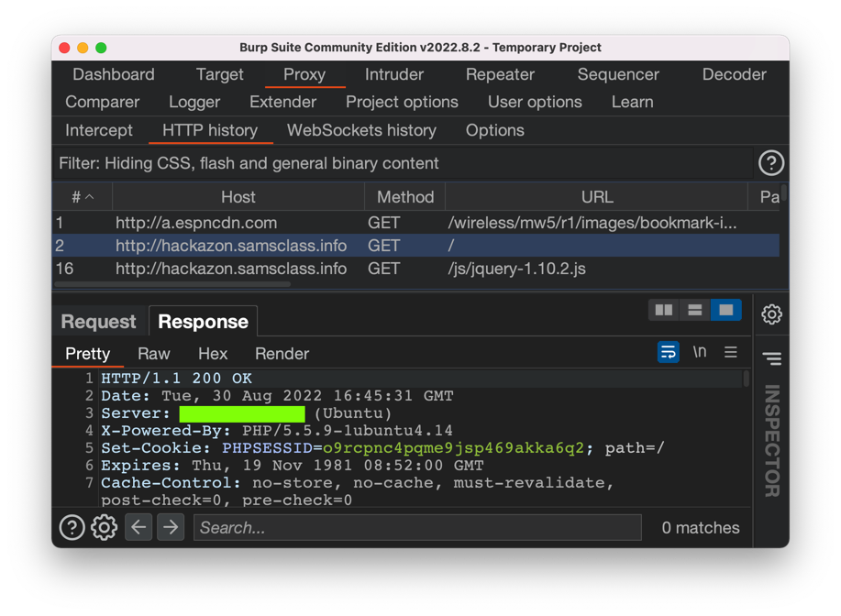Show the Request message tab

[x=98, y=322]
